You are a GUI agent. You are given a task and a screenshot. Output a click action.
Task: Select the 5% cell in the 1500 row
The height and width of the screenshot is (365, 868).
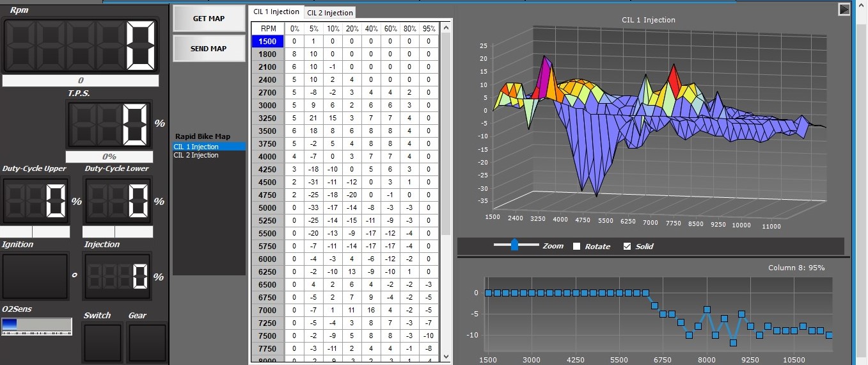(x=313, y=41)
